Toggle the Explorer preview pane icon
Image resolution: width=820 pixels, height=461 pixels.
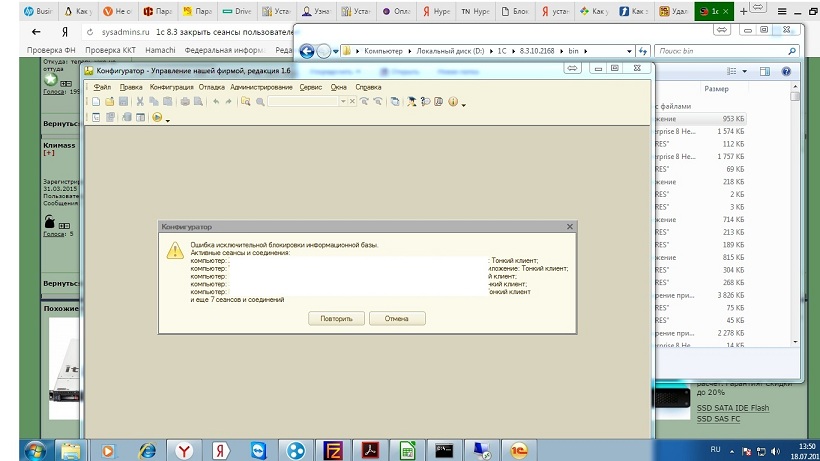765,71
